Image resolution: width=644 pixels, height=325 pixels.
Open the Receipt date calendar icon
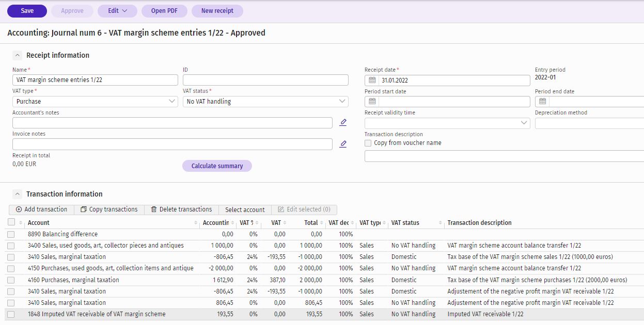(372, 80)
